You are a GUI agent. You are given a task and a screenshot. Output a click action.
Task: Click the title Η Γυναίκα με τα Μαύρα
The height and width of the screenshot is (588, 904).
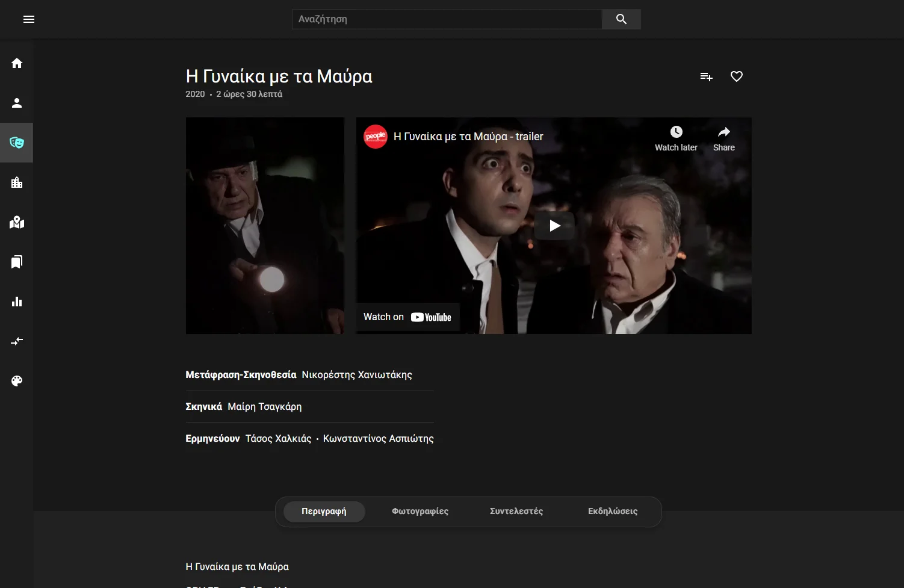pos(279,76)
